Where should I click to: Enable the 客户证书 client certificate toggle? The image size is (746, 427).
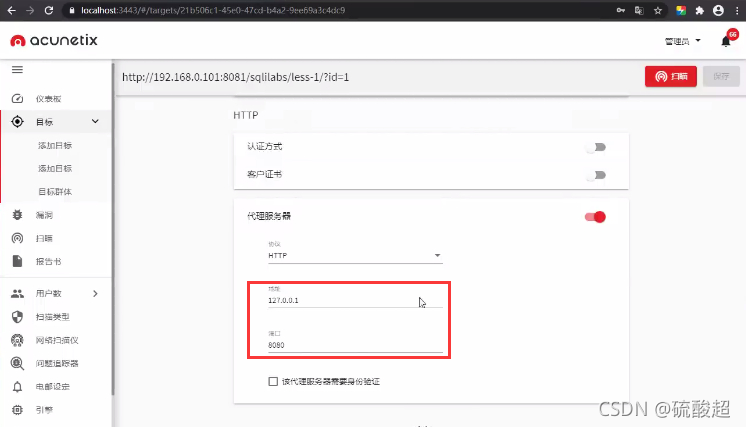pyautogui.click(x=596, y=175)
